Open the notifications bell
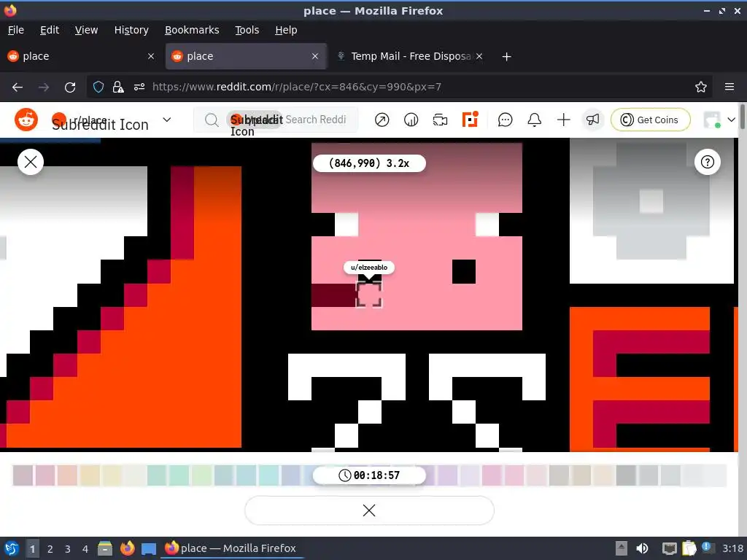Image resolution: width=747 pixels, height=560 pixels. (535, 120)
